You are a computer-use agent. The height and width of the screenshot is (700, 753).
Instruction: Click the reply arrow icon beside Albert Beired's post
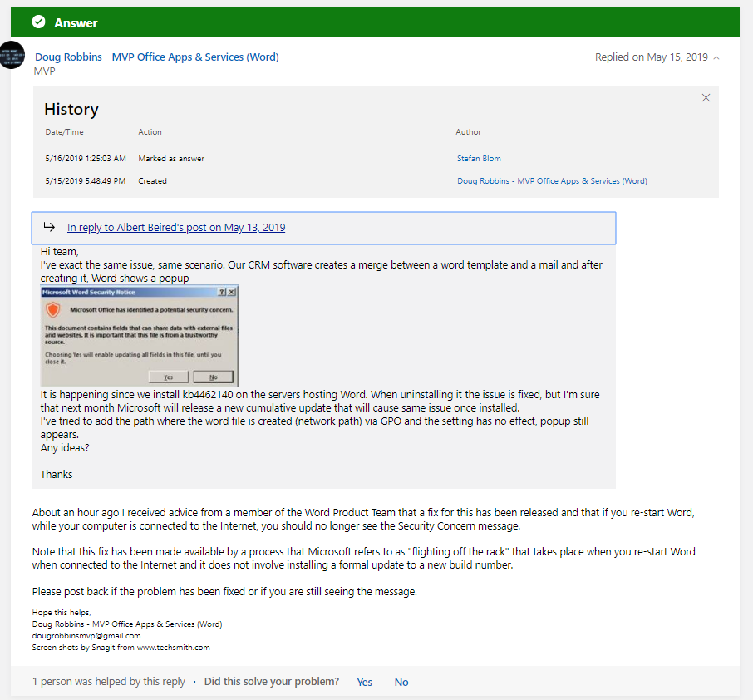click(49, 227)
